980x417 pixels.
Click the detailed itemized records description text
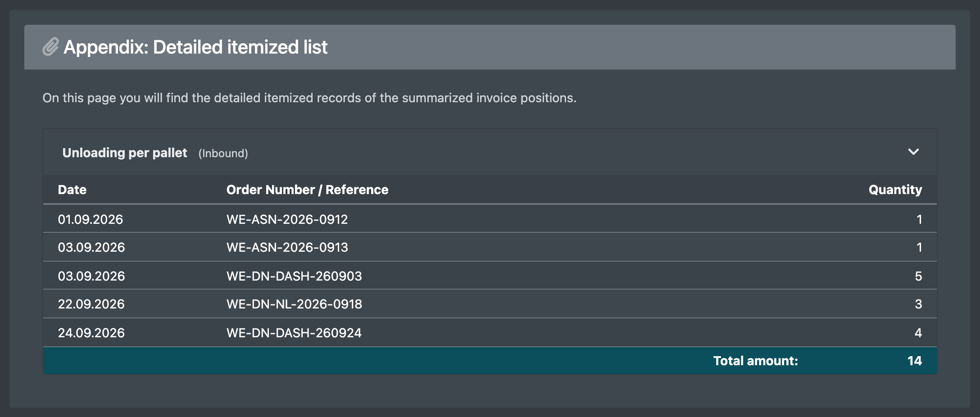[309, 98]
